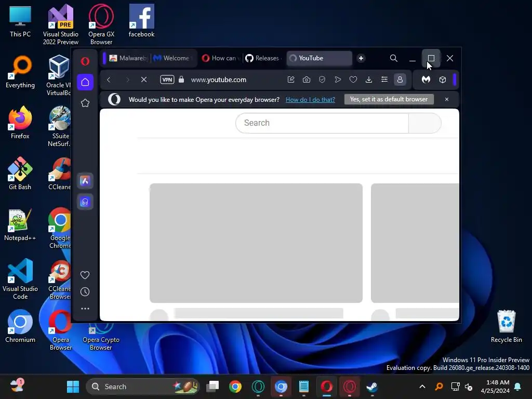This screenshot has width=532, height=399.
Task: Open the send/flow arrow icon
Action: point(338,79)
